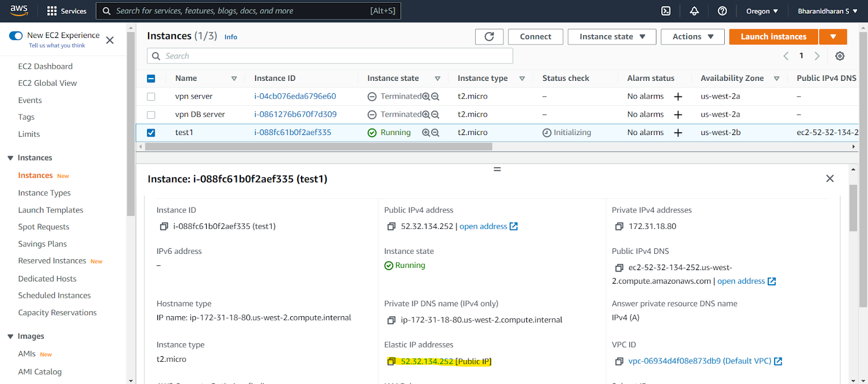Zoom out on test1 Running state
This screenshot has height=384, width=868.
435,133
